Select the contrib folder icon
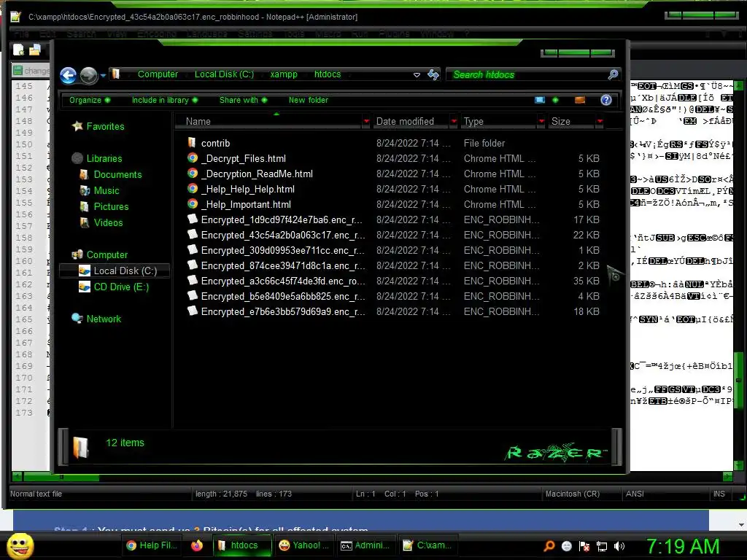The height and width of the screenshot is (560, 747). tap(192, 142)
